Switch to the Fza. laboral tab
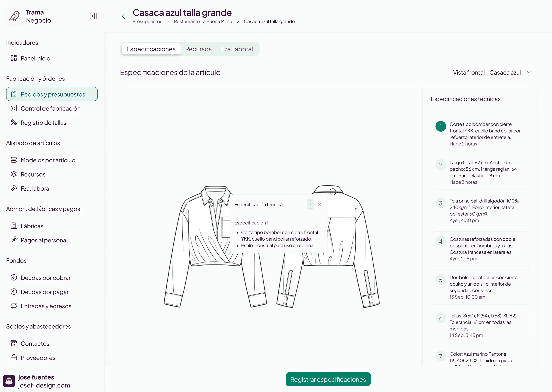The image size is (552, 392). point(237,49)
